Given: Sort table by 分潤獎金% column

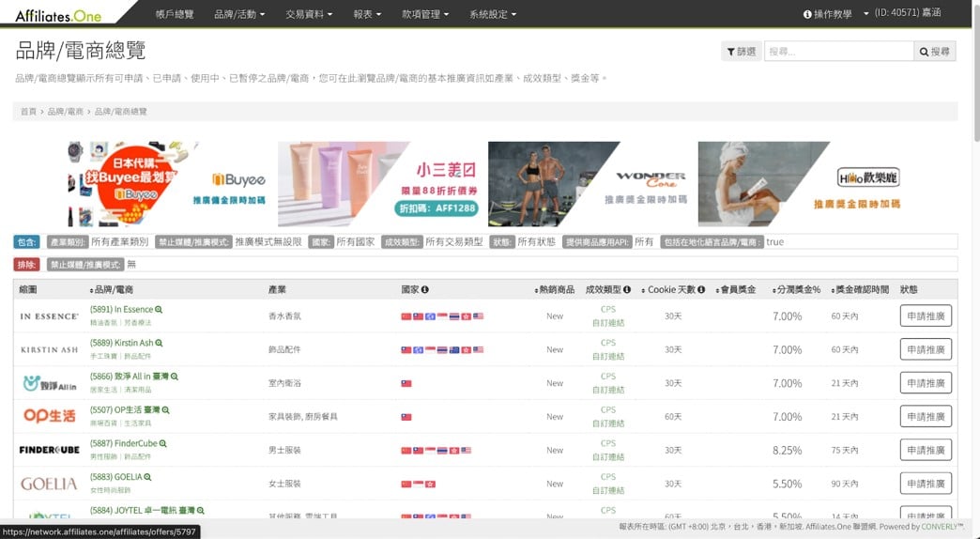Looking at the screenshot, I should [796, 289].
